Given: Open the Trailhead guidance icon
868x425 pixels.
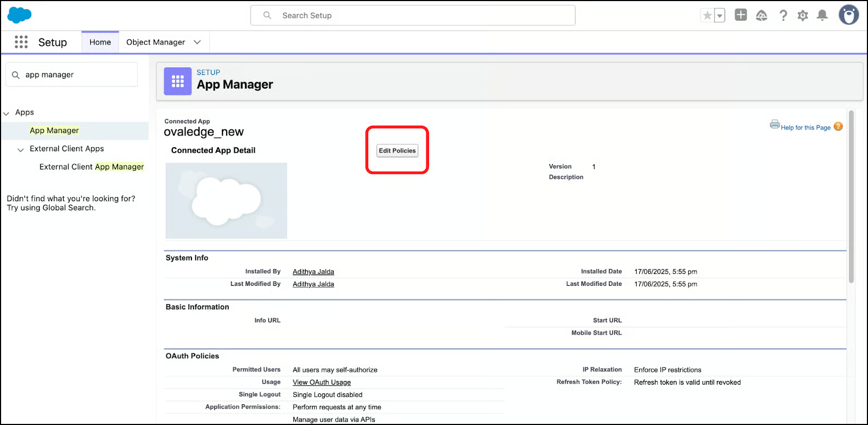Looking at the screenshot, I should coord(761,16).
